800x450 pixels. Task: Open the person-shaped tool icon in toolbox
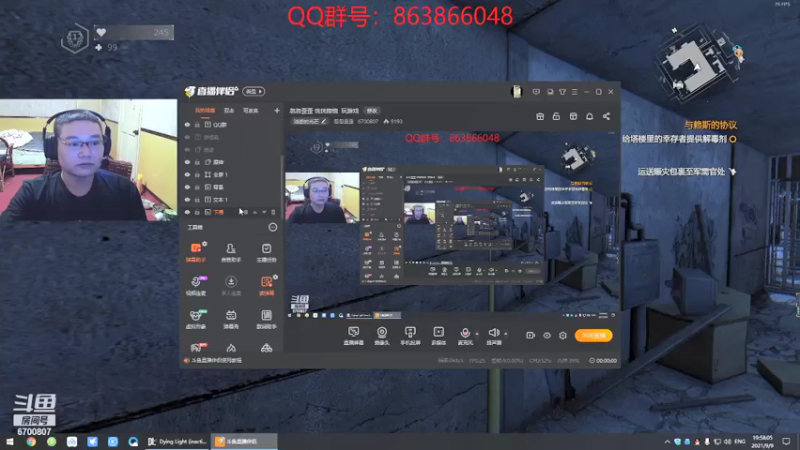[231, 252]
